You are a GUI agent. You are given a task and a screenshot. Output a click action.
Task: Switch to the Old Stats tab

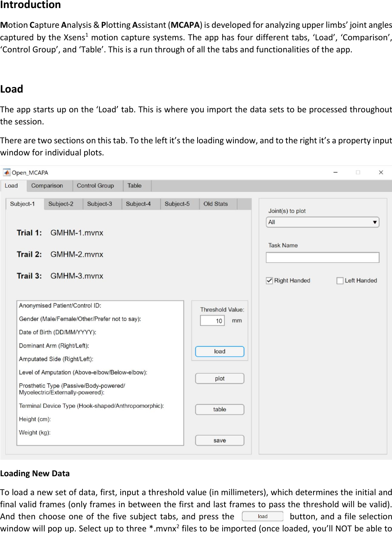point(216,204)
